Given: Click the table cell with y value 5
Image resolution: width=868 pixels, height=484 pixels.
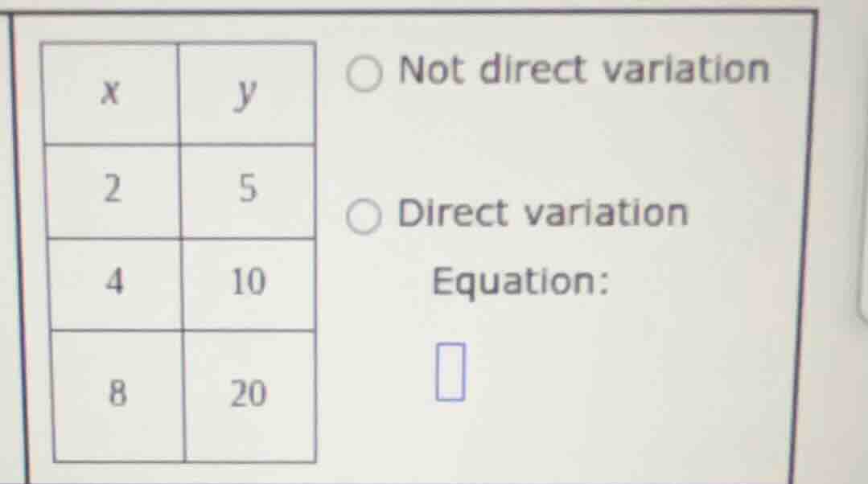Looking at the screenshot, I should 249,191.
